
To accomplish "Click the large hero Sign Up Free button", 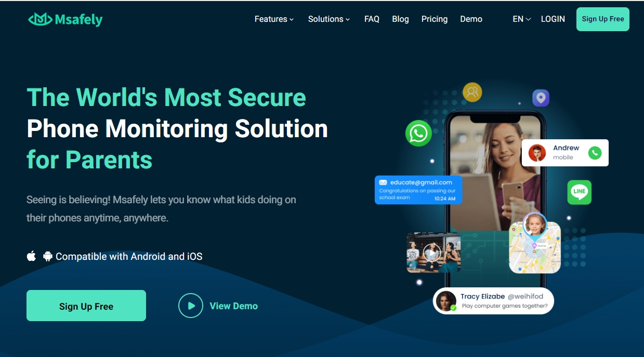I will [x=86, y=306].
